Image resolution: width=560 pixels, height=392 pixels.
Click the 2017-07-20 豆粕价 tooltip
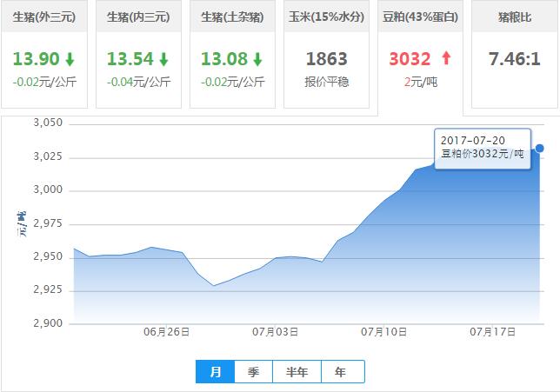483,149
